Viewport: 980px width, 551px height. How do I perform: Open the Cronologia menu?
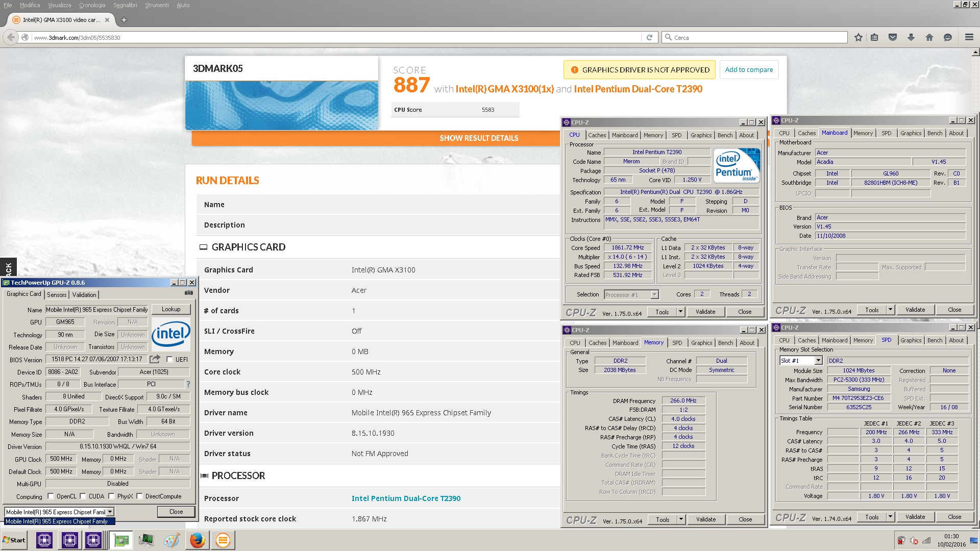[92, 5]
